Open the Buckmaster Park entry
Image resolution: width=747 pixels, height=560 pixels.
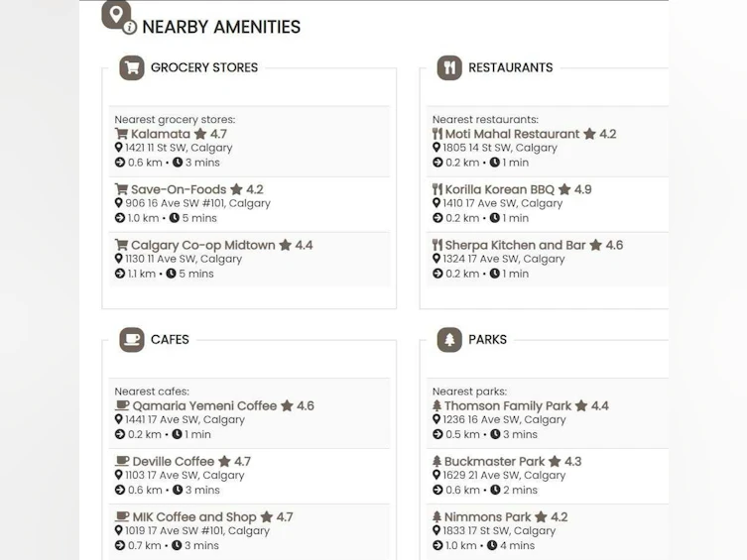[494, 462]
